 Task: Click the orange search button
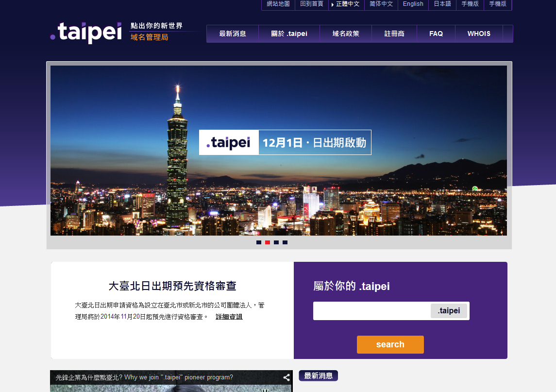[x=390, y=344]
